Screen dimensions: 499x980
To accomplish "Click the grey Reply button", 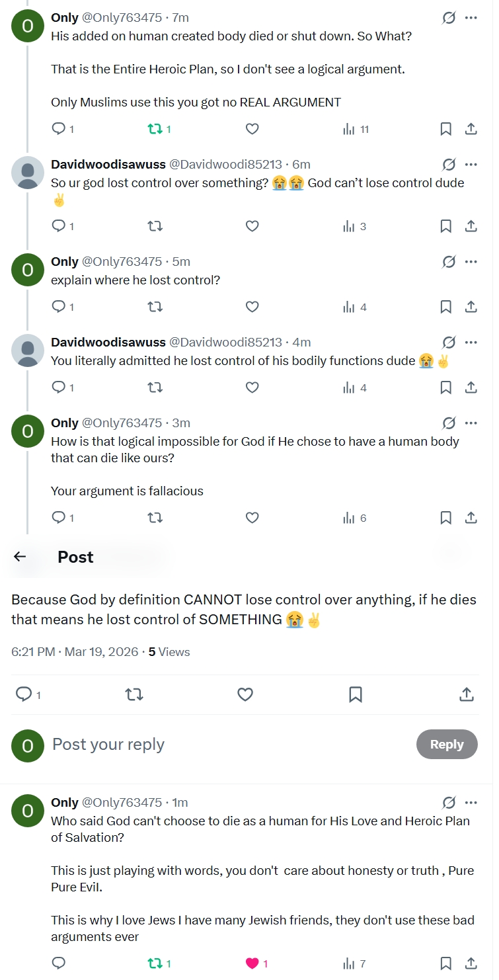I will click(447, 744).
